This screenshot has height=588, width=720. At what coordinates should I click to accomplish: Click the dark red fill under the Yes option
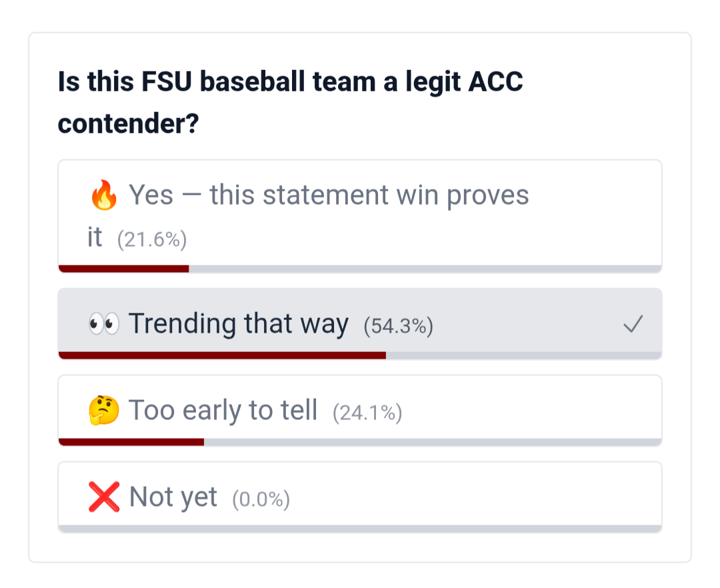point(124,269)
